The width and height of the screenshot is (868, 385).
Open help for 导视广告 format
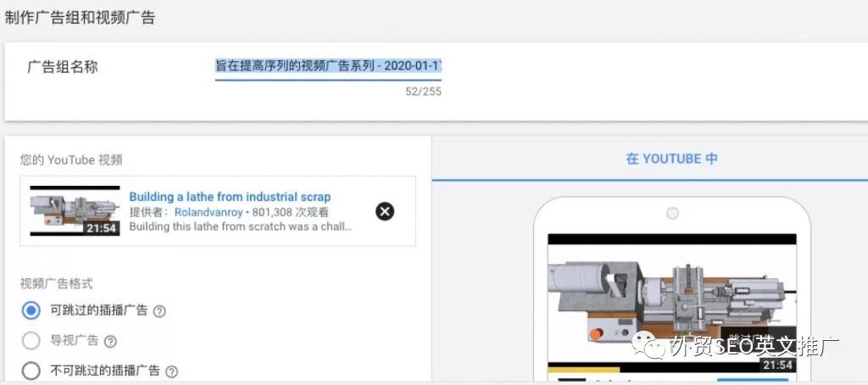(x=110, y=342)
